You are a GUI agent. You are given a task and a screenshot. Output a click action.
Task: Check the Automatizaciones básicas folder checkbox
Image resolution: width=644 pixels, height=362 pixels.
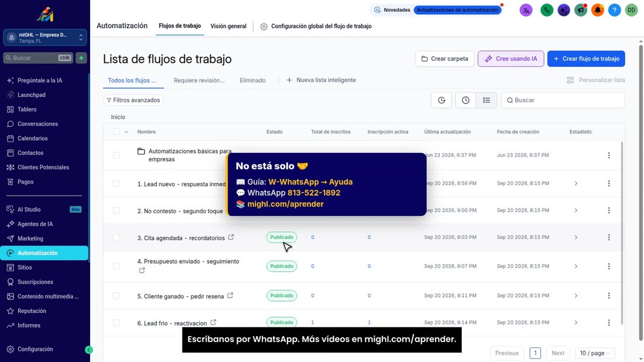pos(117,155)
